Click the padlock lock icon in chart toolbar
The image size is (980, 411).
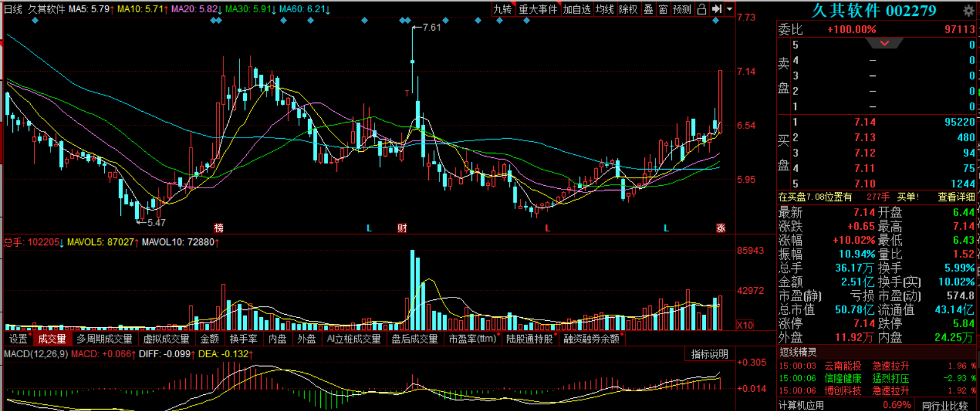pos(702,9)
